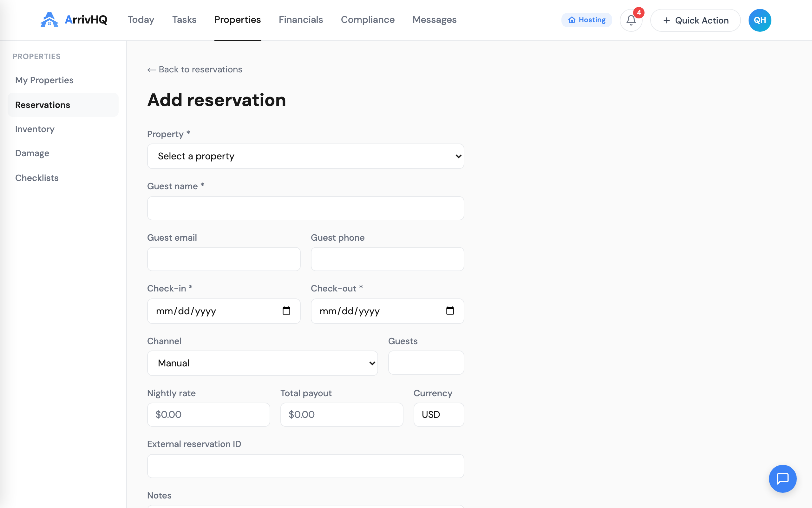The image size is (812, 508).
Task: Open the Properties nav tab
Action: (238, 20)
